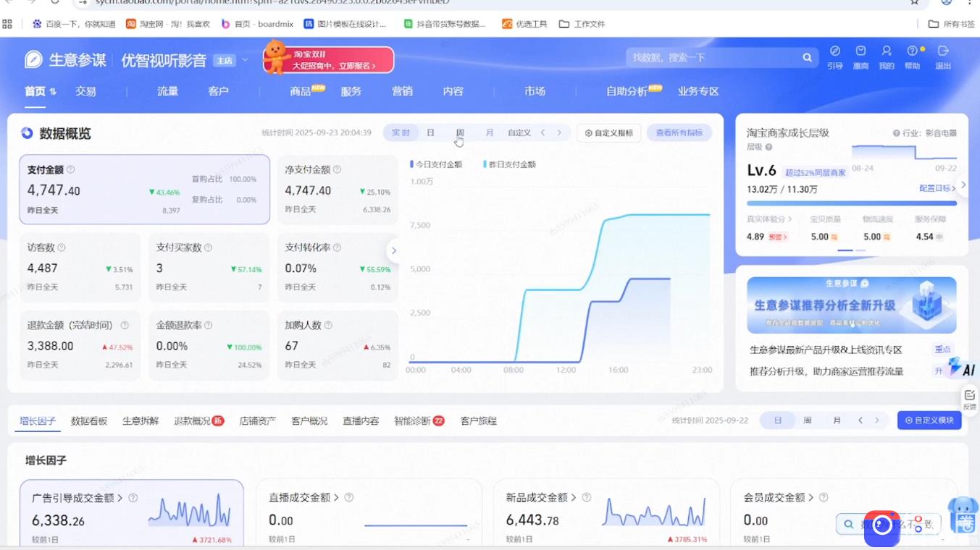This screenshot has width=980, height=550.
Task: Click the help icon beside 支付买家数
Action: [208, 247]
